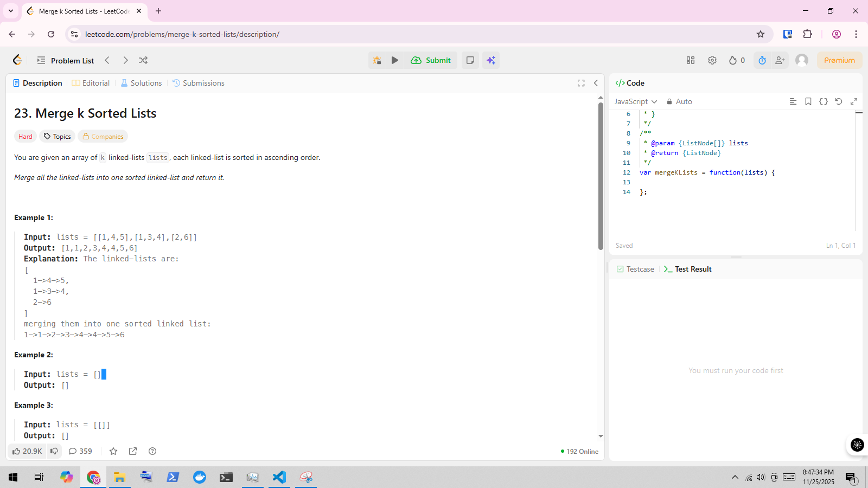This screenshot has width=868, height=488.
Task: Open the notes icon next to Submit
Action: 470,60
